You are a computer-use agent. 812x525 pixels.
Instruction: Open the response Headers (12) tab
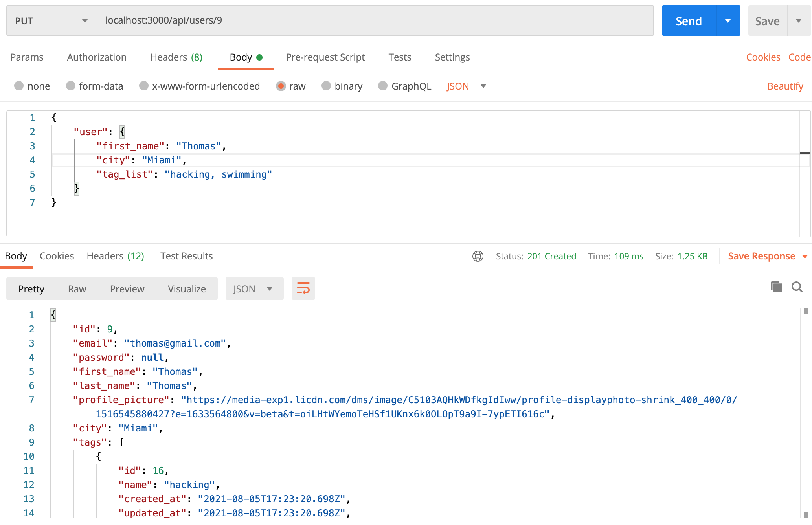pyautogui.click(x=115, y=256)
